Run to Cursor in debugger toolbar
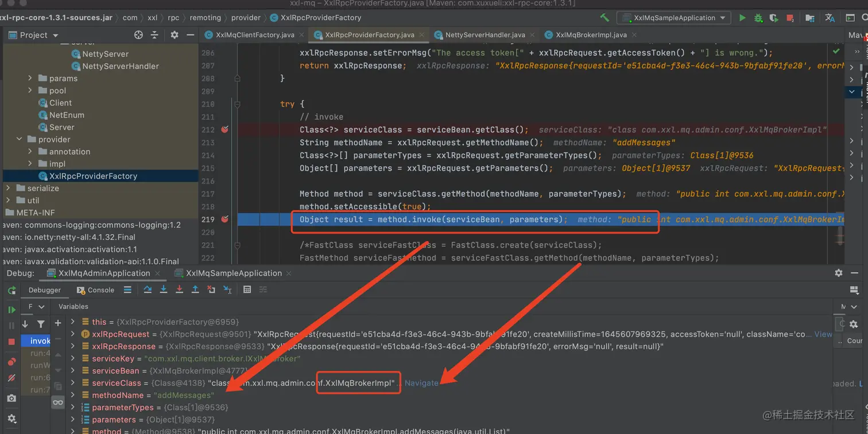 point(227,290)
